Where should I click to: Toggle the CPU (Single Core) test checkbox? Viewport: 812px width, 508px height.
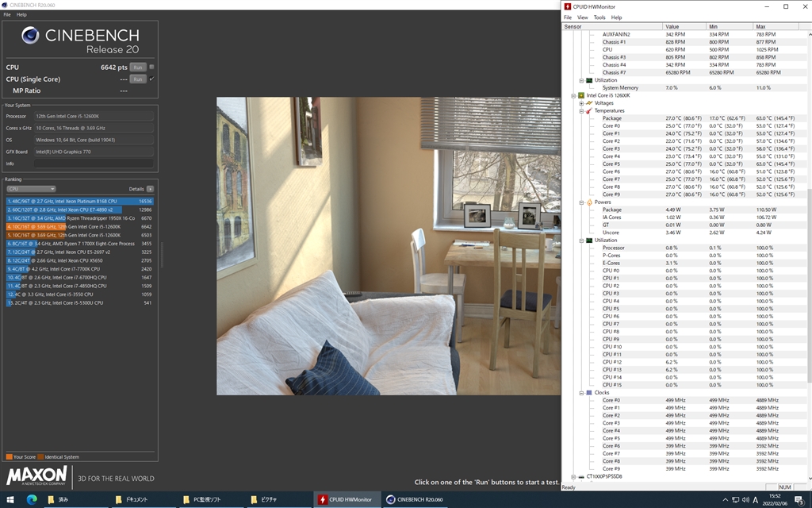coord(151,79)
